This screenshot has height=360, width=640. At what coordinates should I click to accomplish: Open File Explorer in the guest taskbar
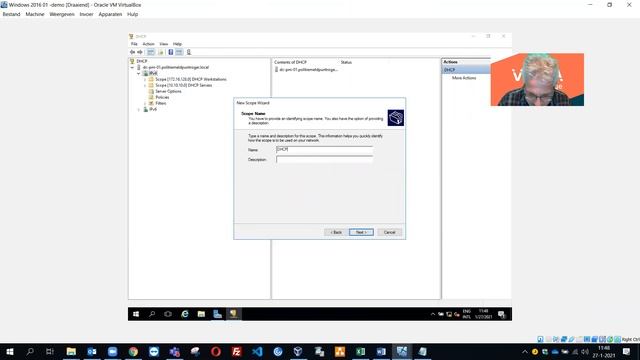point(201,314)
